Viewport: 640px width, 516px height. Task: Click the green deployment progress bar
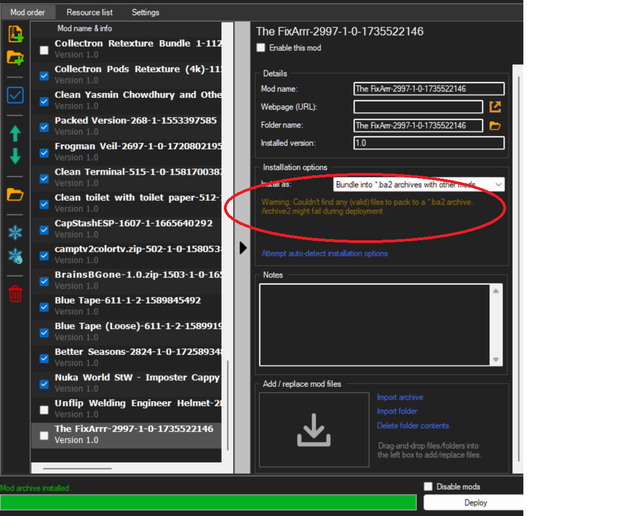point(208,503)
